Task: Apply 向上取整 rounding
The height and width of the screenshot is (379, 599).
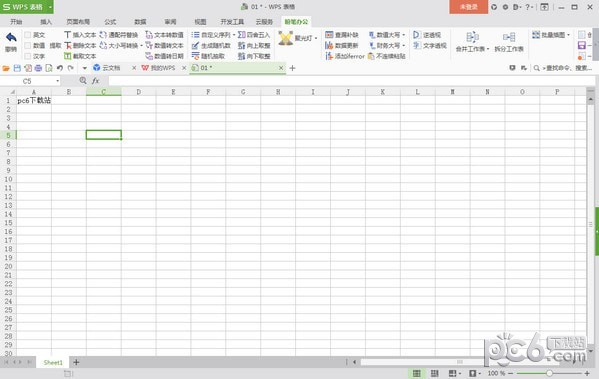Action: coord(254,45)
